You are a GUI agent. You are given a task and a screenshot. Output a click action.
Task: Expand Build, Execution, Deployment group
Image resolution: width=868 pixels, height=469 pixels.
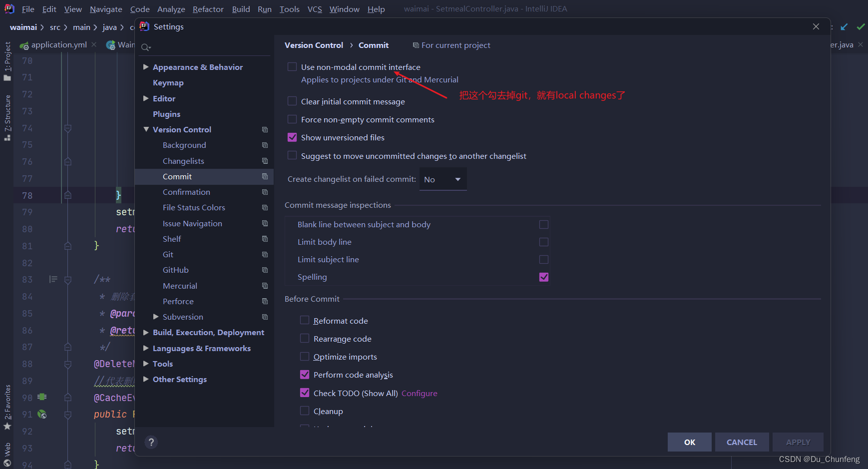tap(146, 332)
